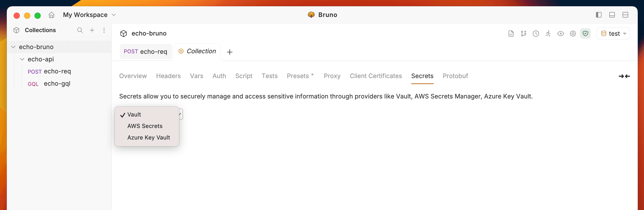The width and height of the screenshot is (644, 210).
Task: Collapse the echo-api folder
Action: pyautogui.click(x=22, y=59)
